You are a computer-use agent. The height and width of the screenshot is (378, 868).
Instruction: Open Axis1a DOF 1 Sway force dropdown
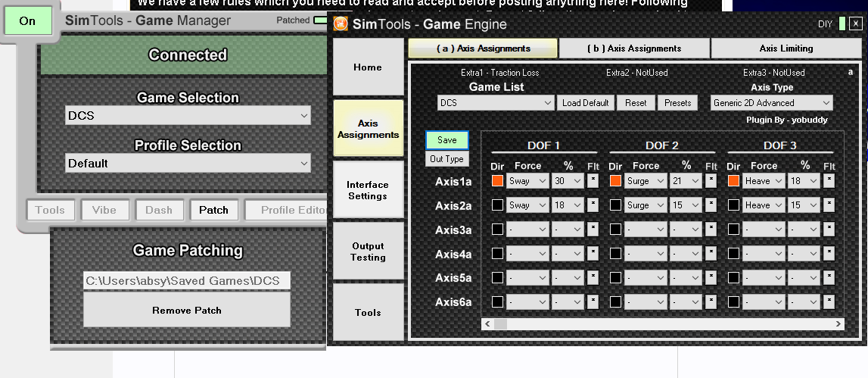(x=527, y=181)
